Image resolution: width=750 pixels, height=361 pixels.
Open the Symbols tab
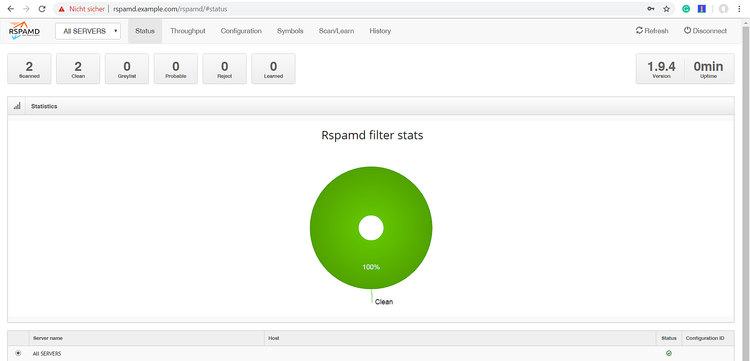pos(290,31)
